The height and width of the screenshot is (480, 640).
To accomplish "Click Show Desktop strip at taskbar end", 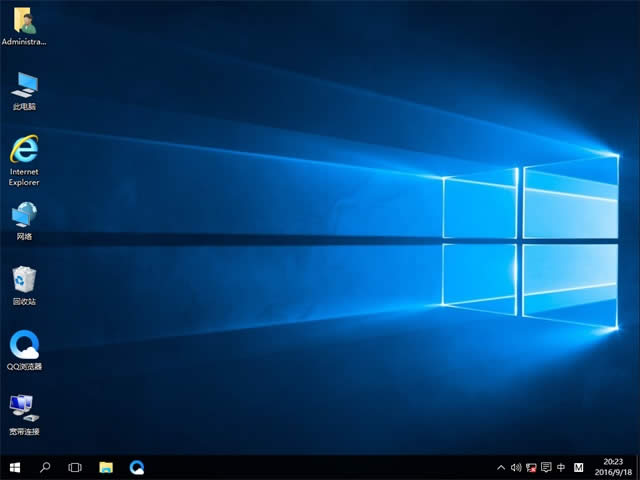I will 637,467.
